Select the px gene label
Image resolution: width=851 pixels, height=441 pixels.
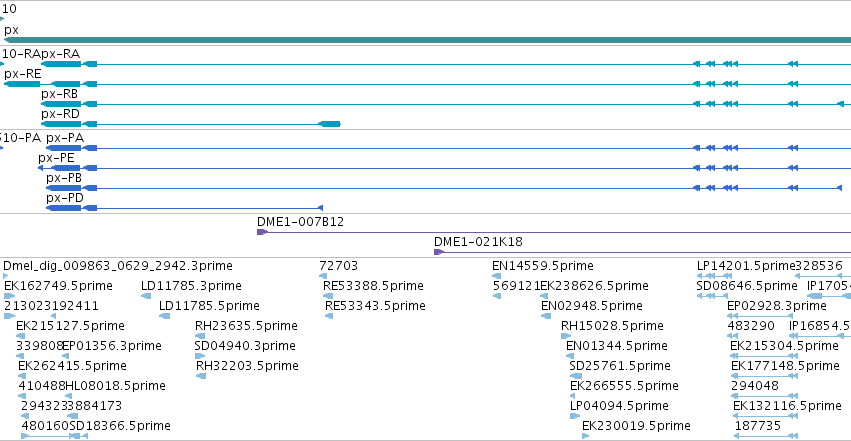[11, 30]
